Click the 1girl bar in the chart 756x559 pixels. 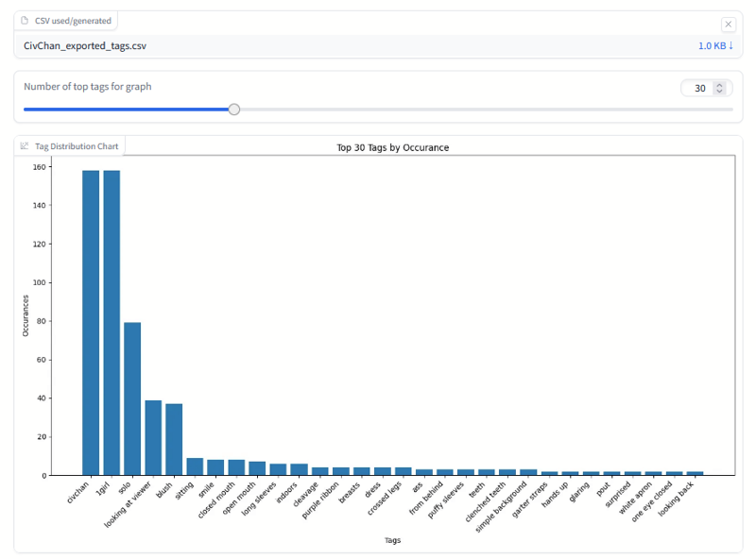click(112, 322)
